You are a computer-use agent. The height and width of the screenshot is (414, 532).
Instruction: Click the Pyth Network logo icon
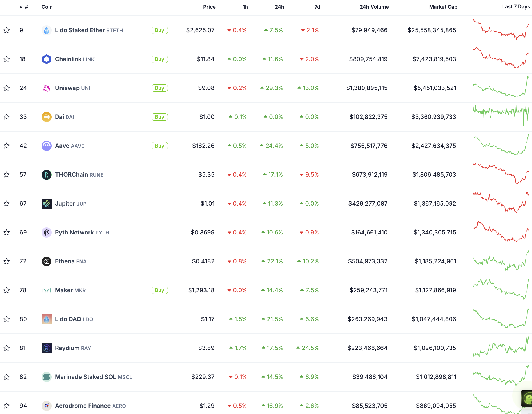point(46,233)
